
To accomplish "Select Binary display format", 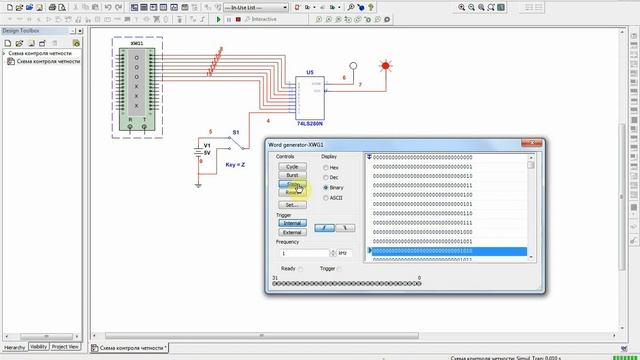I will point(326,188).
